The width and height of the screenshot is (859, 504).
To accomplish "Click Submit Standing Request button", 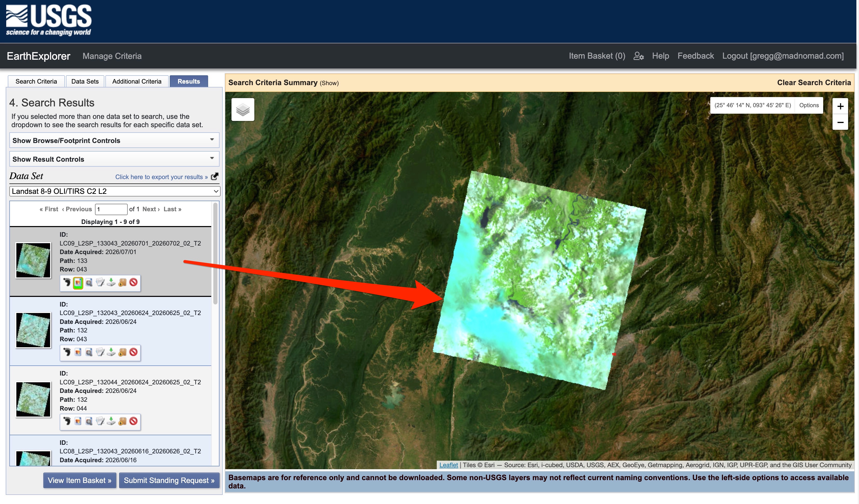I will pyautogui.click(x=169, y=480).
